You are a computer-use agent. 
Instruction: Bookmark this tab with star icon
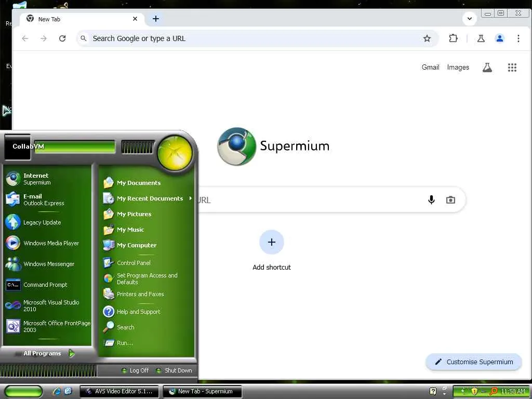tap(427, 38)
